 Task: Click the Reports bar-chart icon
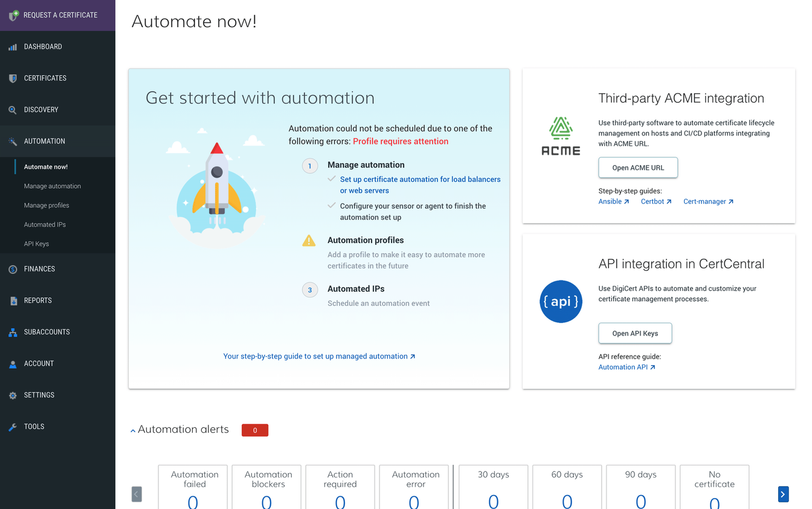(x=13, y=300)
